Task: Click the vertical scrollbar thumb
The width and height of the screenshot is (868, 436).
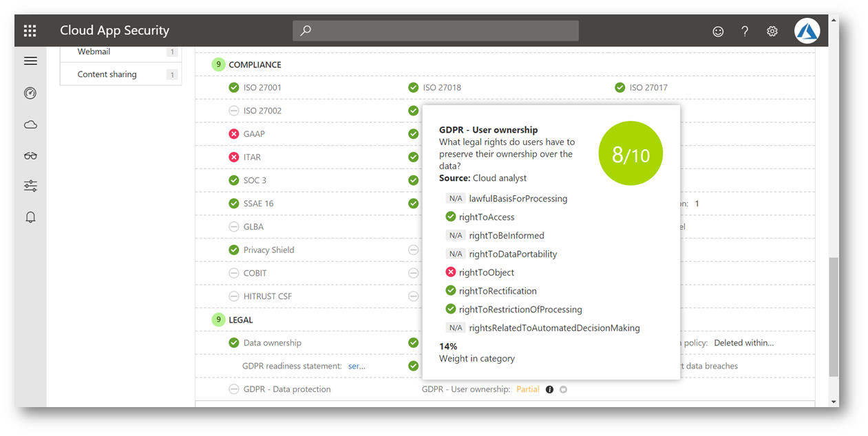Action: (x=834, y=317)
